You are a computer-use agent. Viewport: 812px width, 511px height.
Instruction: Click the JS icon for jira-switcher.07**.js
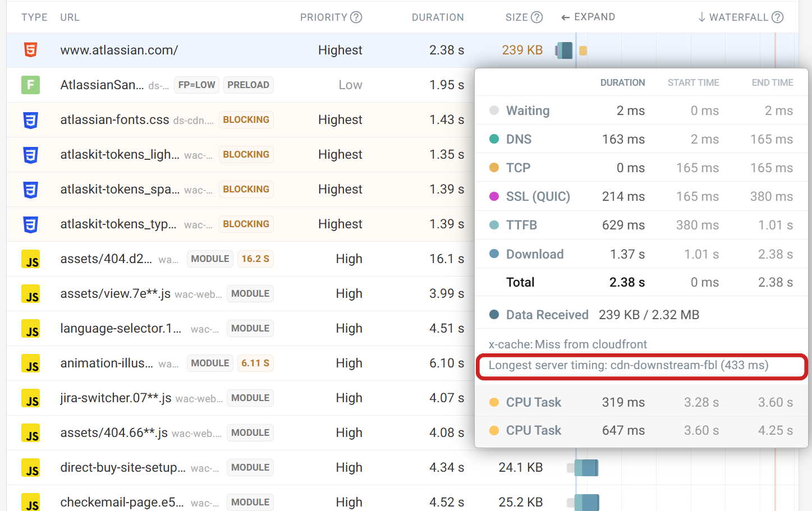31,398
